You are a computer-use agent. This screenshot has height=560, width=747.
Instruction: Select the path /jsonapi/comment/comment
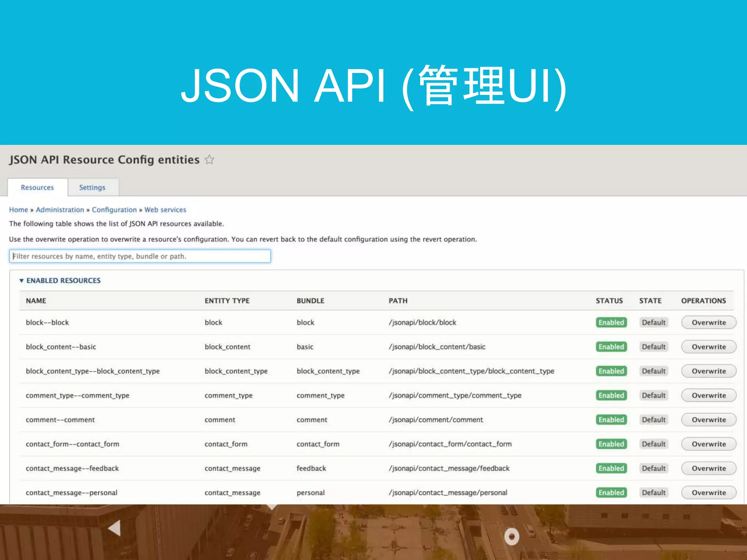[x=436, y=420]
